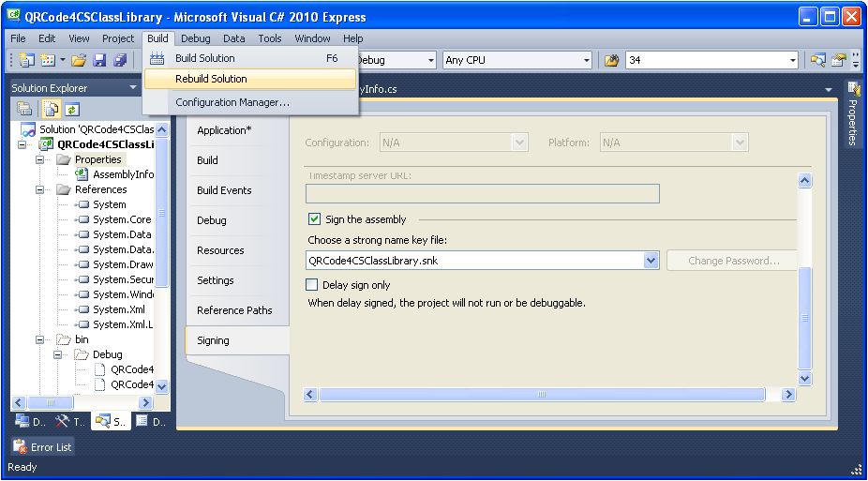The image size is (868, 481).
Task: Click the Timestamp server URL input field
Action: coord(482,194)
